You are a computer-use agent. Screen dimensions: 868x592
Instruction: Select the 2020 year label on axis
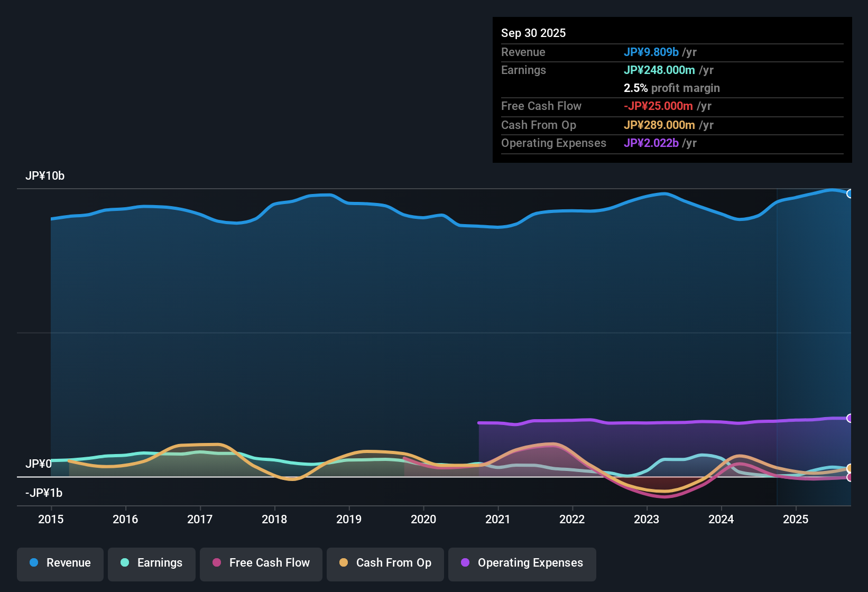pyautogui.click(x=423, y=520)
